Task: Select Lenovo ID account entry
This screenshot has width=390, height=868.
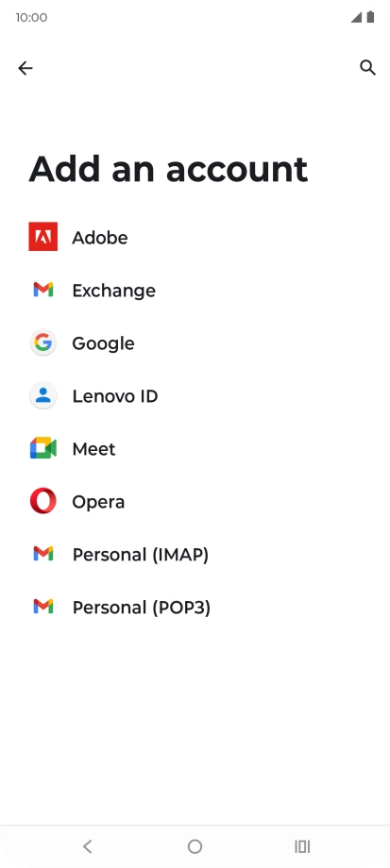Action: click(195, 396)
